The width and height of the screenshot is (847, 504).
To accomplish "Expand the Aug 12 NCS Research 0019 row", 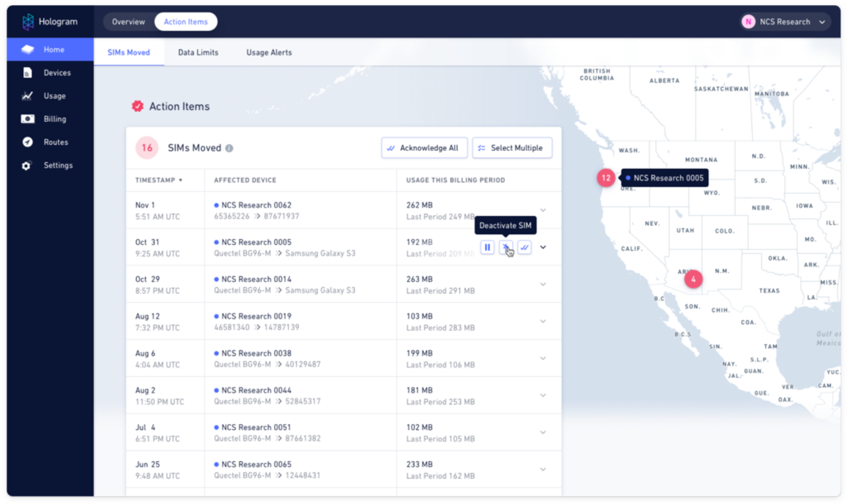I will (x=543, y=322).
